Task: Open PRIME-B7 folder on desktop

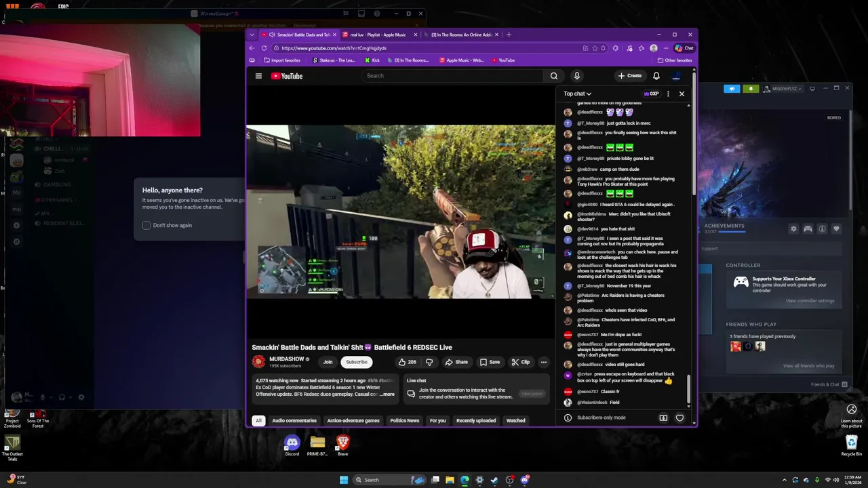Action: pos(317,445)
